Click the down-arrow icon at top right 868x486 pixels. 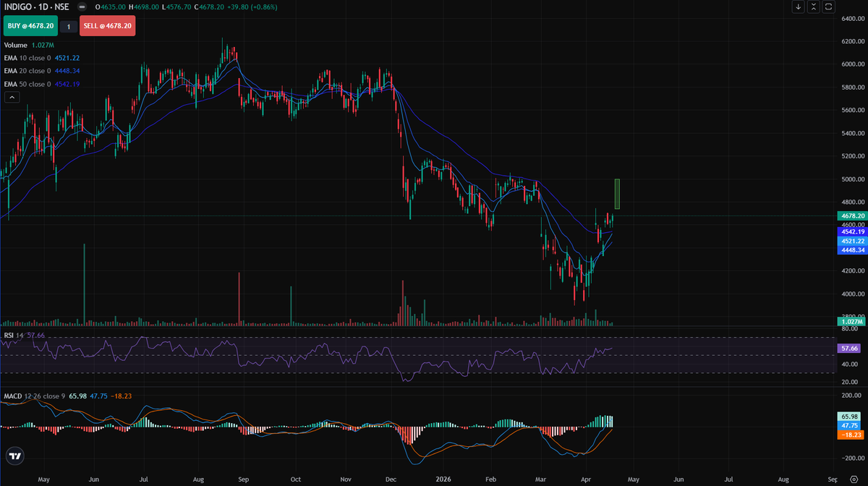coord(799,7)
